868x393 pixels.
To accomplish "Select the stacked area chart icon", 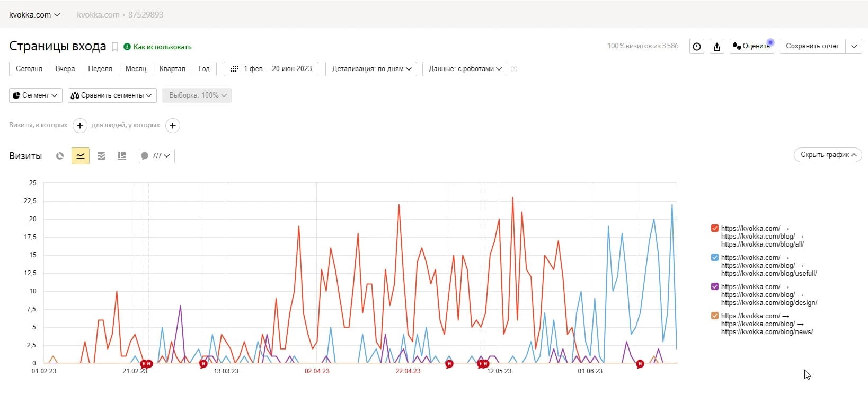I will 101,156.
